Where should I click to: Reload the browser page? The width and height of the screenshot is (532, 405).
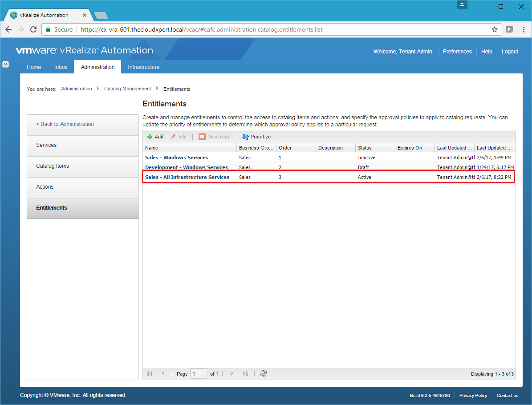[33, 29]
